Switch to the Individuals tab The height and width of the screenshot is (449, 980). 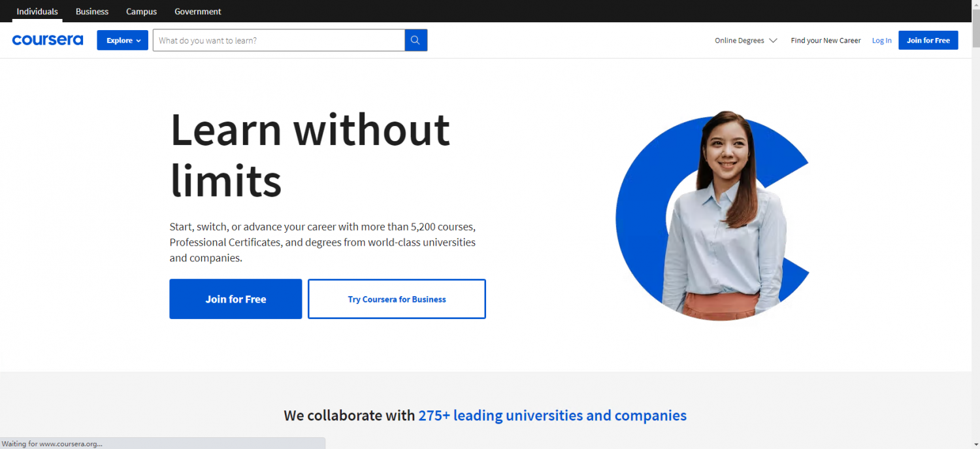coord(37,11)
